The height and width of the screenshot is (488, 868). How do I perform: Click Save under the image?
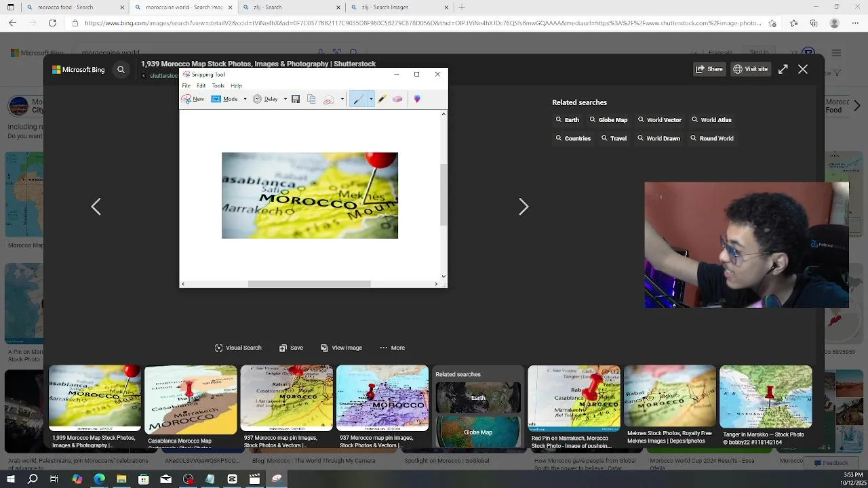click(291, 348)
